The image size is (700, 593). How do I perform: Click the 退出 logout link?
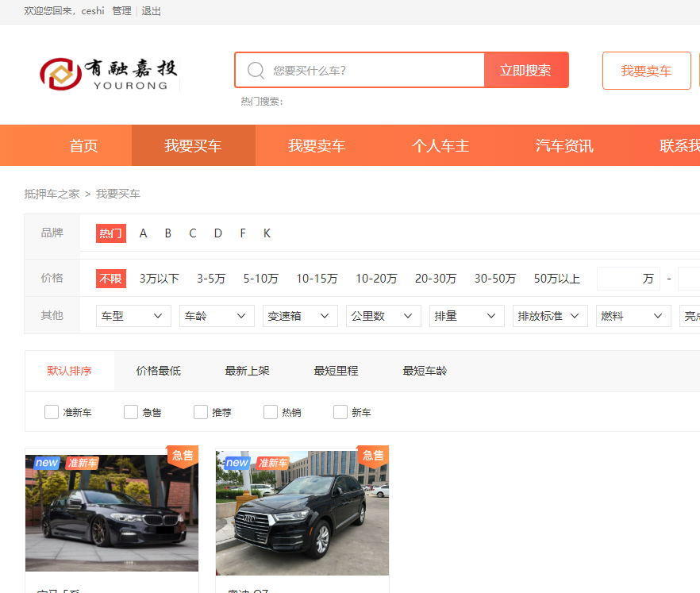tap(152, 11)
